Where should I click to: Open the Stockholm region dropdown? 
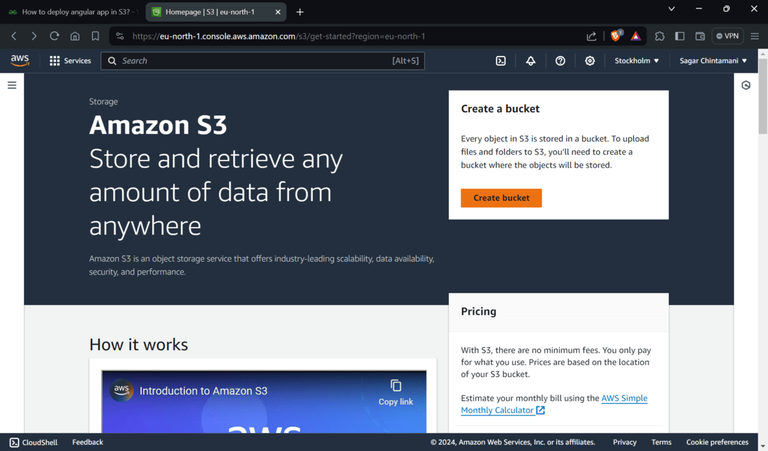(637, 61)
